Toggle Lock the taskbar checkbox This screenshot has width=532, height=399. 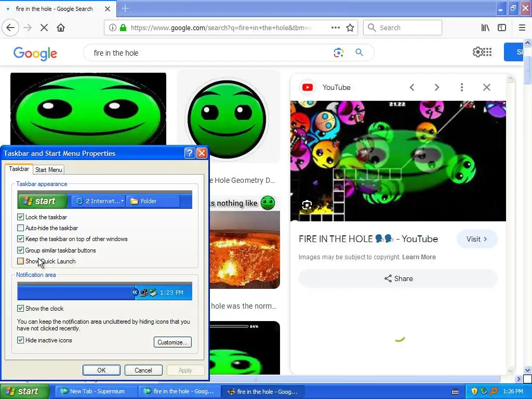tap(21, 217)
